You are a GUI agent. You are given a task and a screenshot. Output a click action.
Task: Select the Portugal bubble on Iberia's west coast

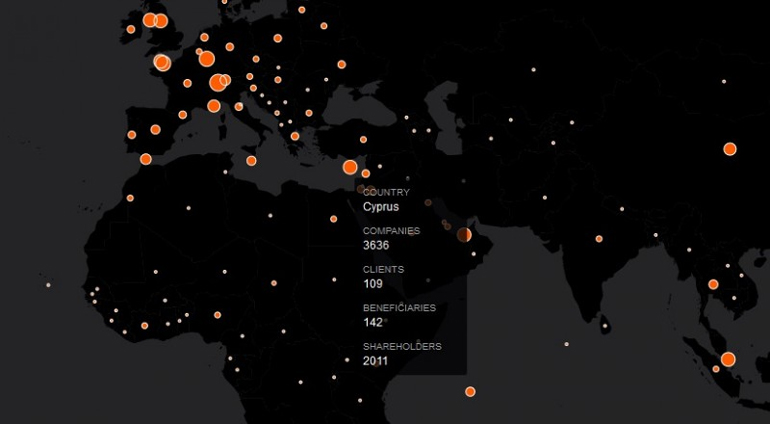point(131,134)
